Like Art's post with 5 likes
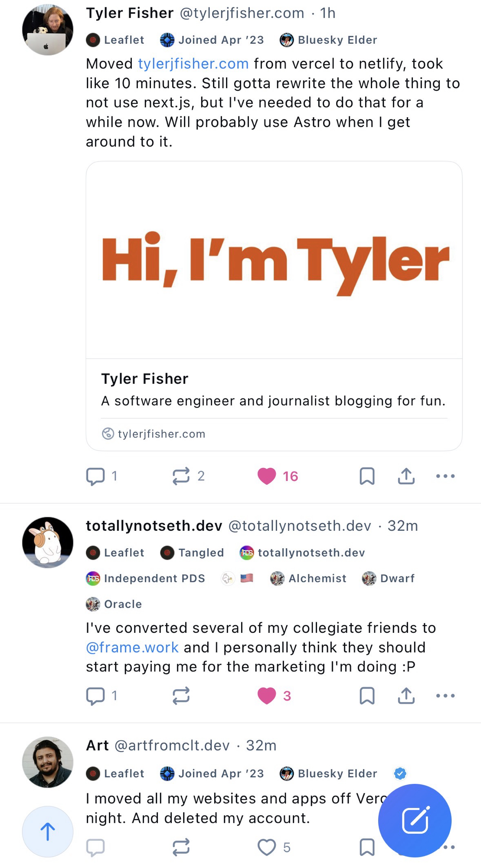 (x=267, y=847)
